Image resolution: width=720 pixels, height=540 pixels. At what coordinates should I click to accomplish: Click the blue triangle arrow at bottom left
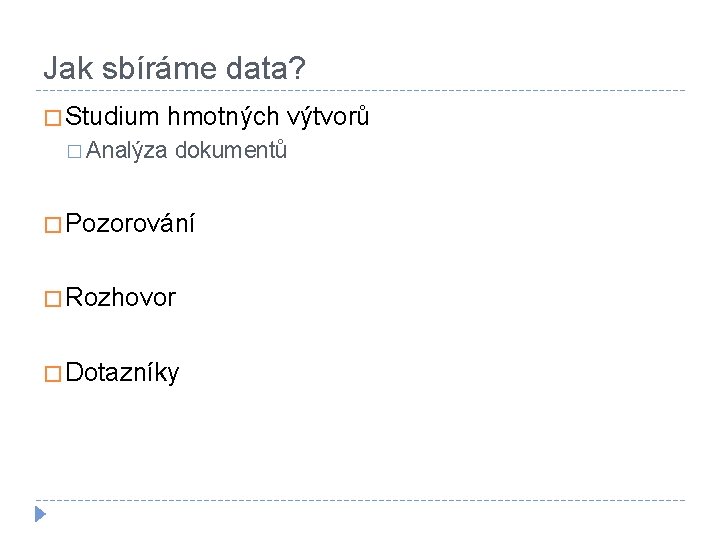coord(40,515)
